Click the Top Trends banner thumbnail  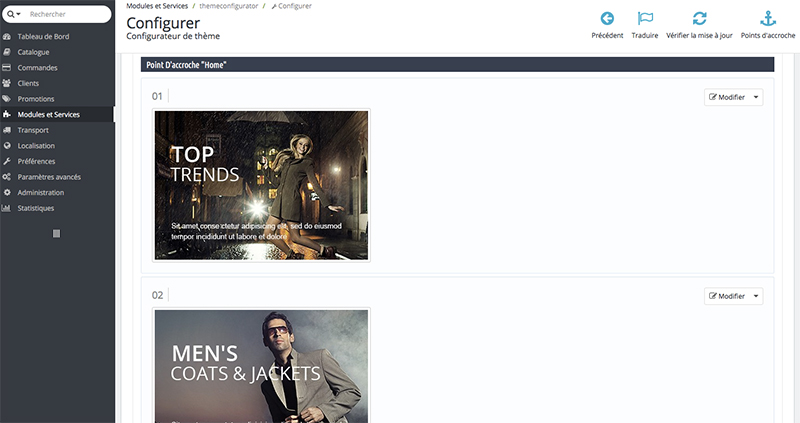point(261,185)
